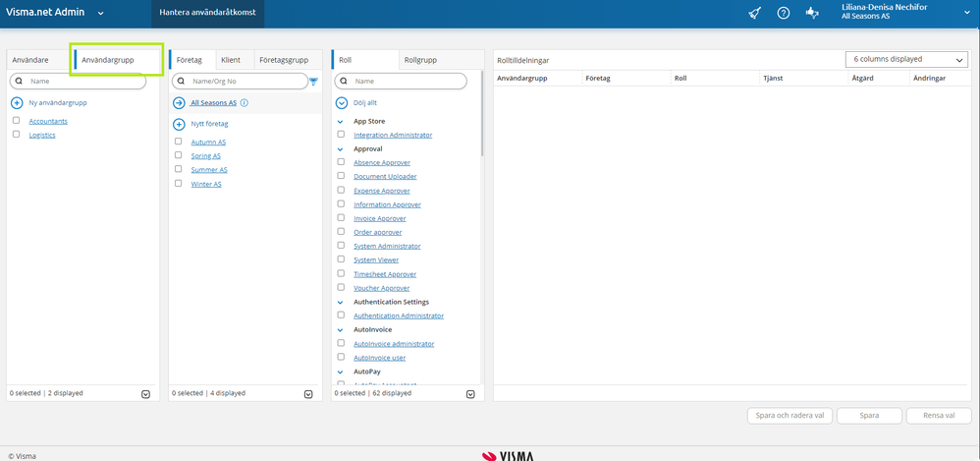This screenshot has width=980, height=461.
Task: Select the Summer AS checkbox
Action: coord(178,169)
